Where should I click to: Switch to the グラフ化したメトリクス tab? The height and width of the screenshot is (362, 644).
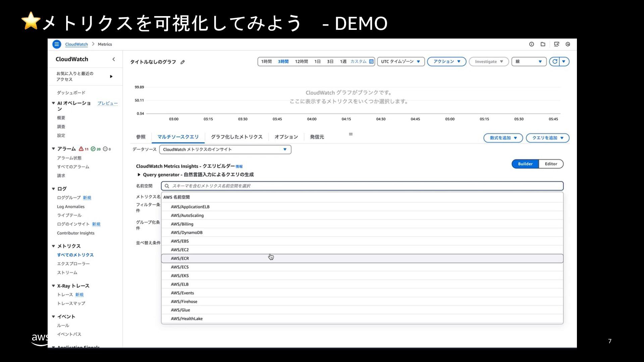pos(236,137)
